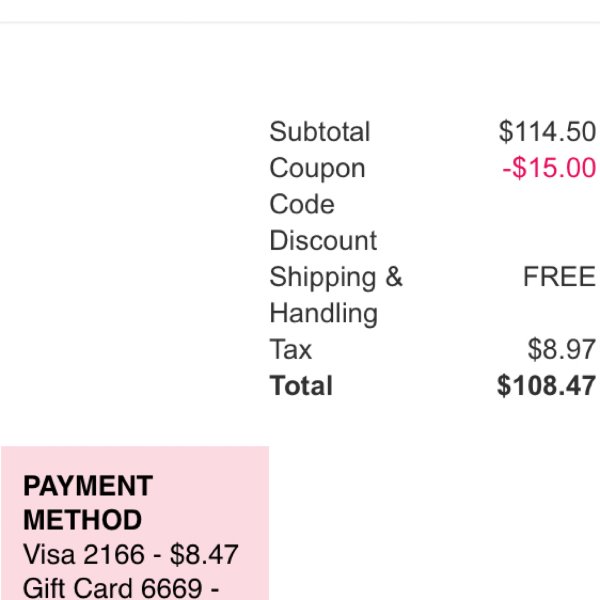This screenshot has width=600, height=600.
Task: Click the $8.47 Visa charge amount
Action: (x=204, y=554)
